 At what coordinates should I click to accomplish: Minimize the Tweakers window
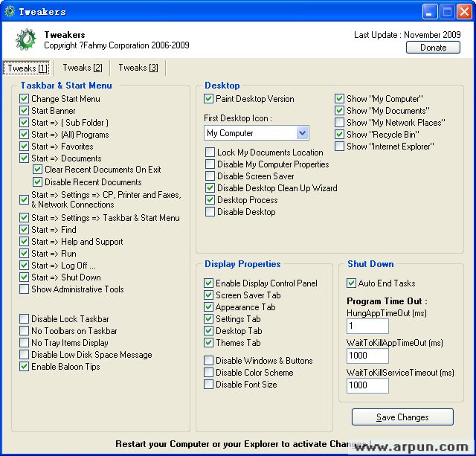pos(430,12)
